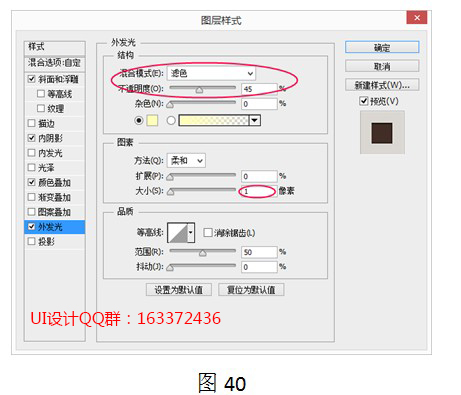
Task: Open the gradient picker dropdown arrow
Action: pyautogui.click(x=255, y=120)
